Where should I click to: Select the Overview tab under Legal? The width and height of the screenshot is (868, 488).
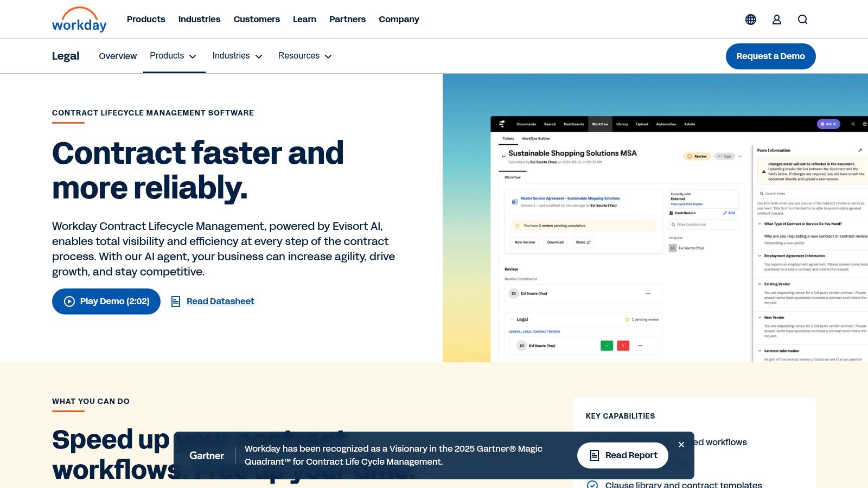pyautogui.click(x=118, y=56)
